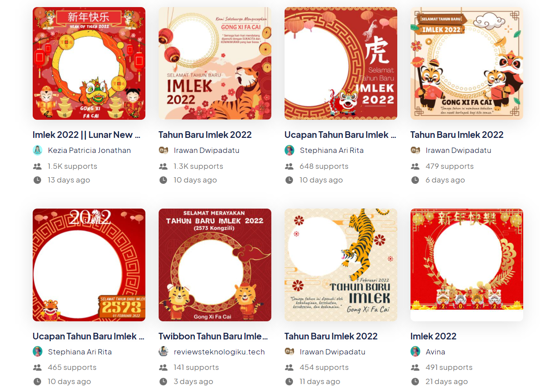The width and height of the screenshot is (540, 392).
Task: Click the avatar next to reviewsteknologiku.tech
Action: tap(164, 352)
